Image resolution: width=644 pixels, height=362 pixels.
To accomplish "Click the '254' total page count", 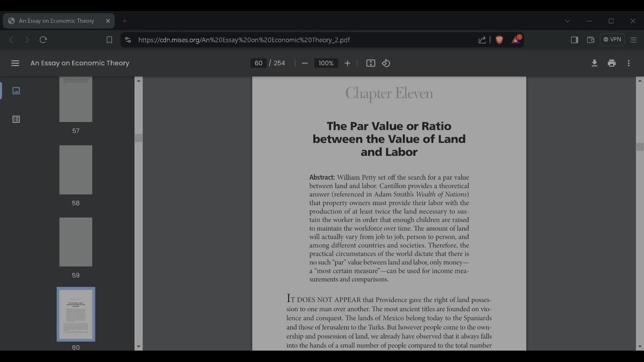I will tap(279, 63).
